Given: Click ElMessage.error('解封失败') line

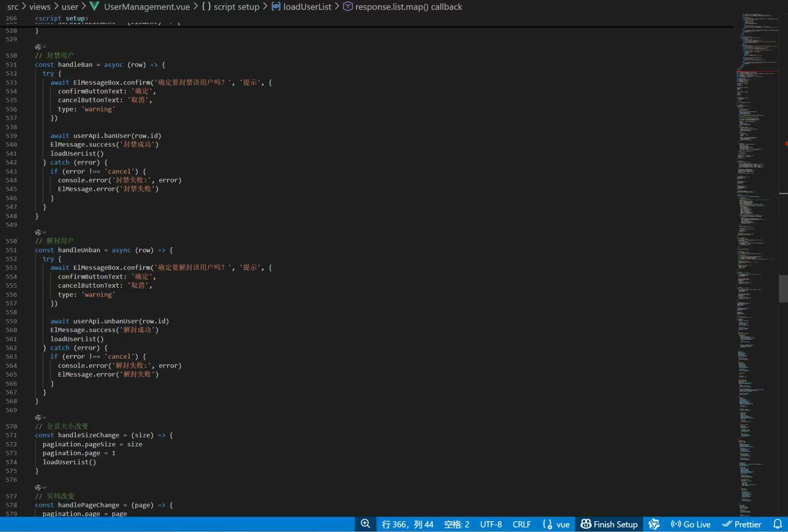Looking at the screenshot, I should point(108,374).
